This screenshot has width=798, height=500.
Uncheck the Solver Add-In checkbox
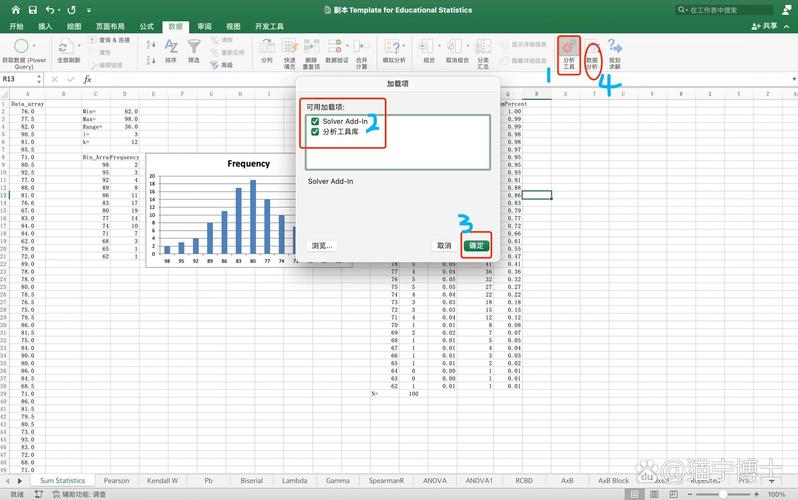pos(316,121)
